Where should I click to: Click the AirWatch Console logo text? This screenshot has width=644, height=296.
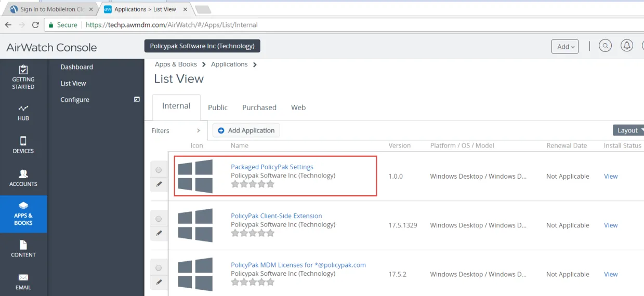coord(51,47)
